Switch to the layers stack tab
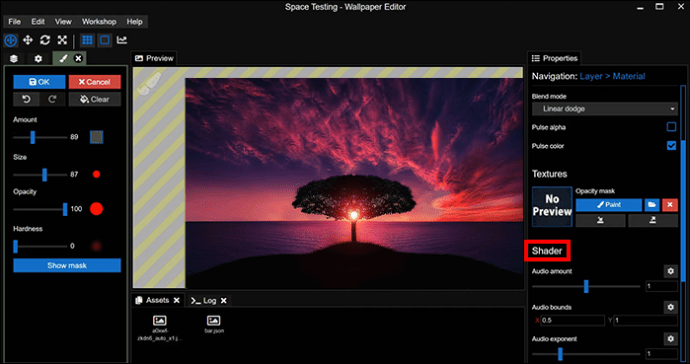 (14, 59)
